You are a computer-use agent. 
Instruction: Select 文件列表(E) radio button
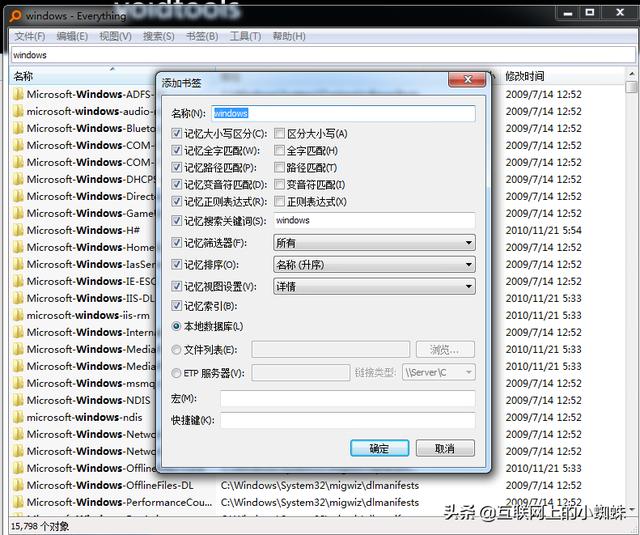176,350
